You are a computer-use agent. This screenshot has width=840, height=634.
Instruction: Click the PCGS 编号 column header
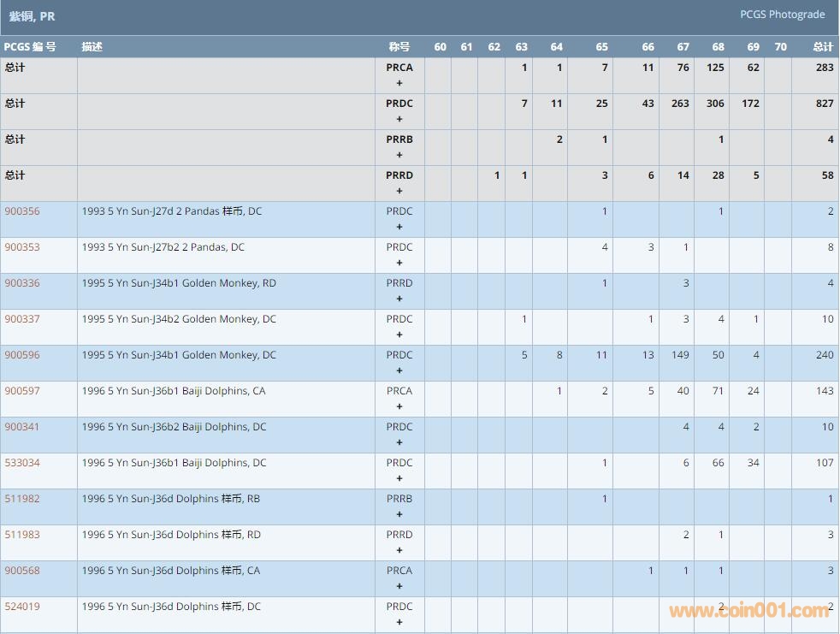(30, 47)
